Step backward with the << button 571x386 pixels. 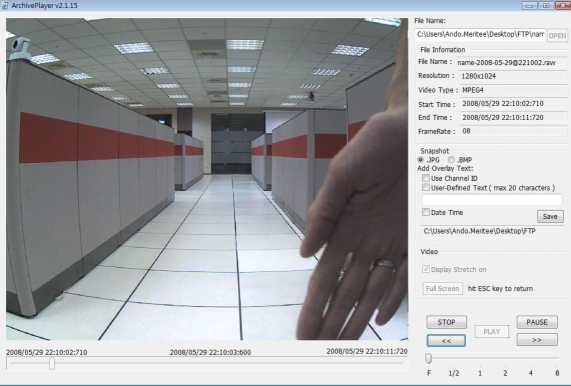(446, 340)
